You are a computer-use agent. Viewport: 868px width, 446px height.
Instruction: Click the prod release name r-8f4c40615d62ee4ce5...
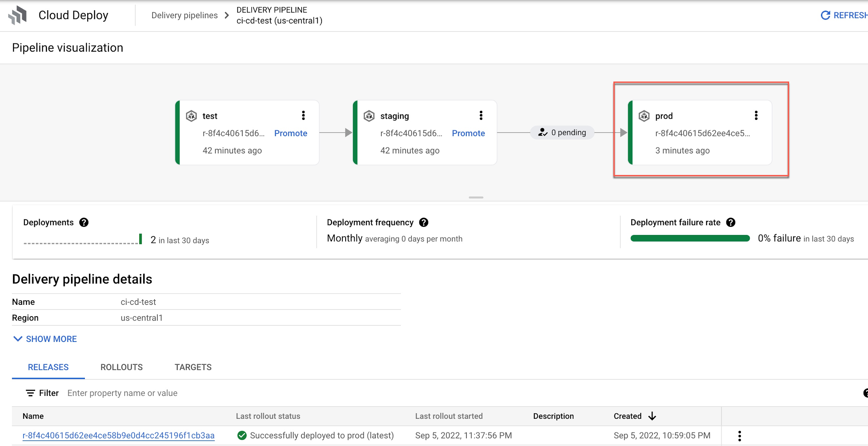703,133
